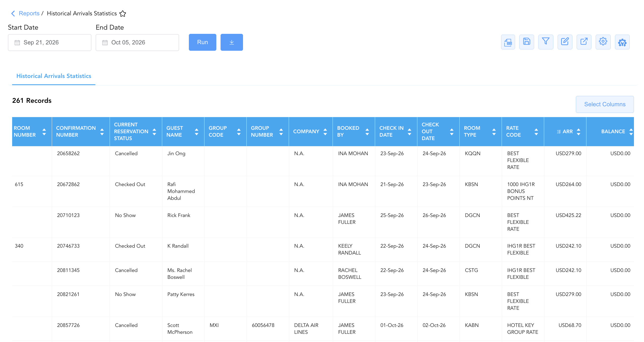This screenshot has width=644, height=342.
Task: Select the Historical Arrivals Statistics tab
Action: click(54, 76)
